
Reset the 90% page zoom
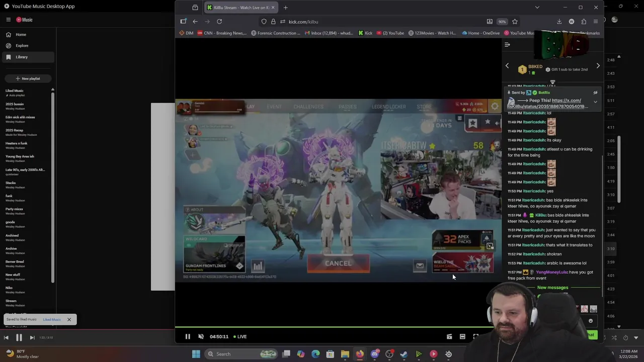[502, 22]
